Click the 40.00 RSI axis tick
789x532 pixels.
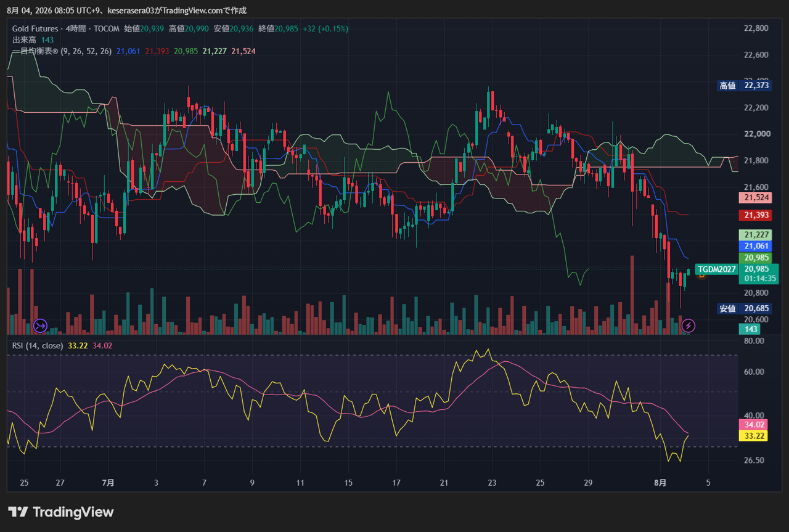[x=754, y=415]
